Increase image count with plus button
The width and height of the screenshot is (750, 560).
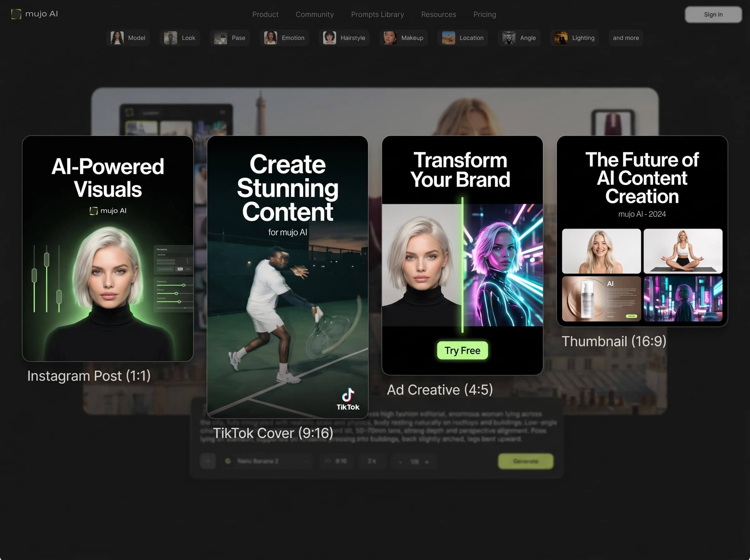tap(427, 462)
